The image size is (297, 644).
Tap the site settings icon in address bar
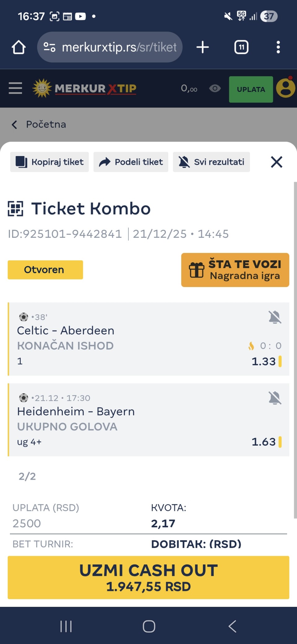49,47
